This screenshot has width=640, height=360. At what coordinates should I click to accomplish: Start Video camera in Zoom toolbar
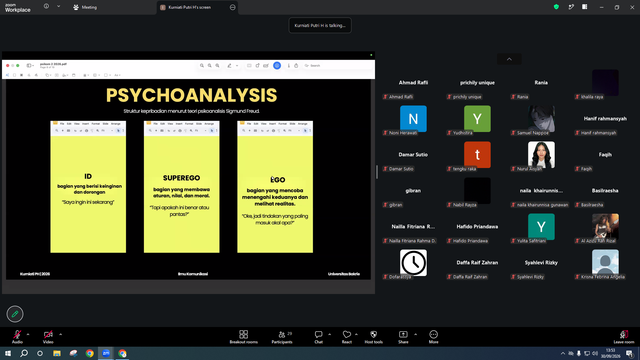48,337
